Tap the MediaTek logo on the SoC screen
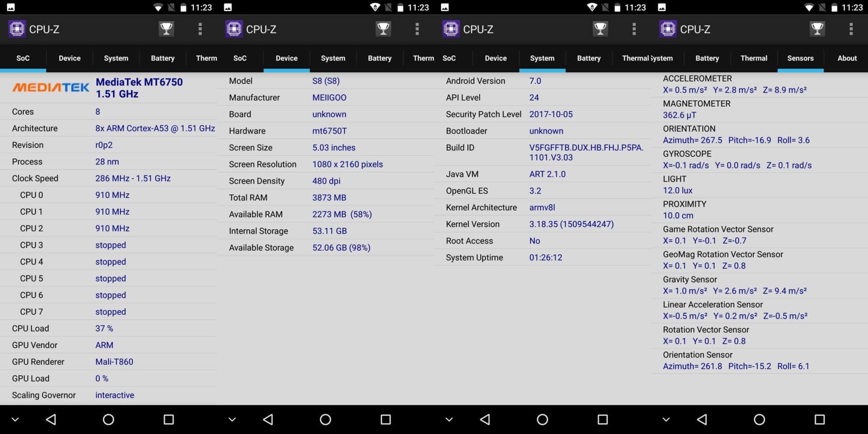 click(x=51, y=87)
